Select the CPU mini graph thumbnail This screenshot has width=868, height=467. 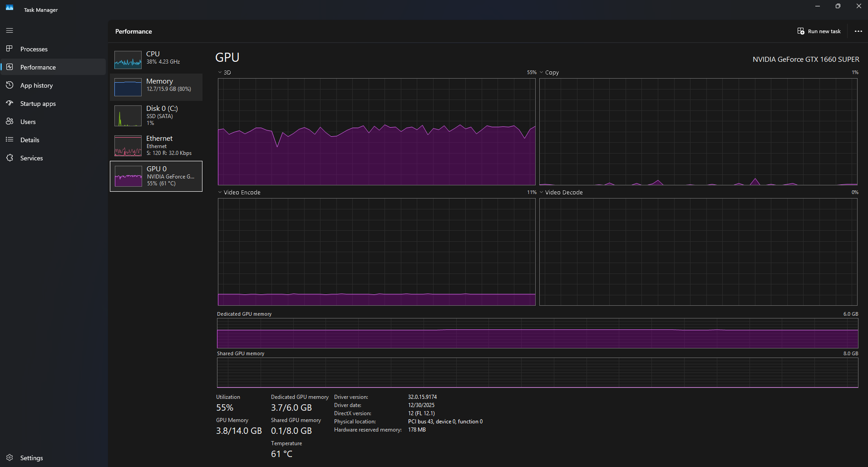coord(128,60)
